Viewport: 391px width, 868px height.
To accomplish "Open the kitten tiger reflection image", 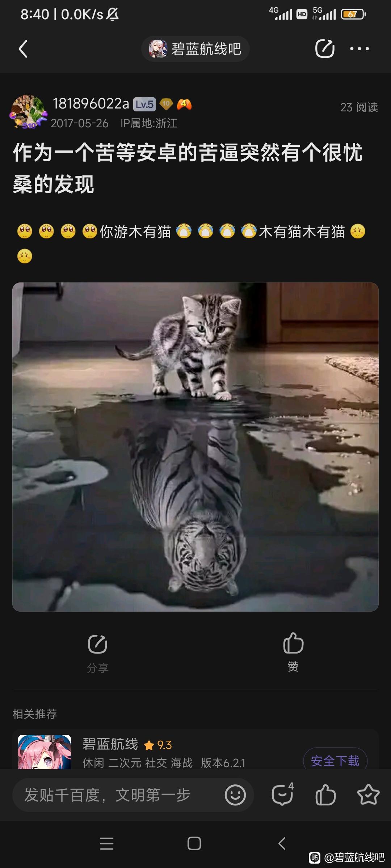I will click(195, 447).
